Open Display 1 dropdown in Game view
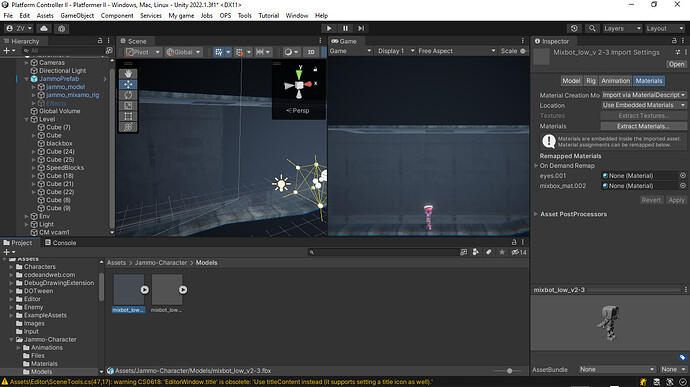Viewport: 690px width, 387px height. click(396, 51)
